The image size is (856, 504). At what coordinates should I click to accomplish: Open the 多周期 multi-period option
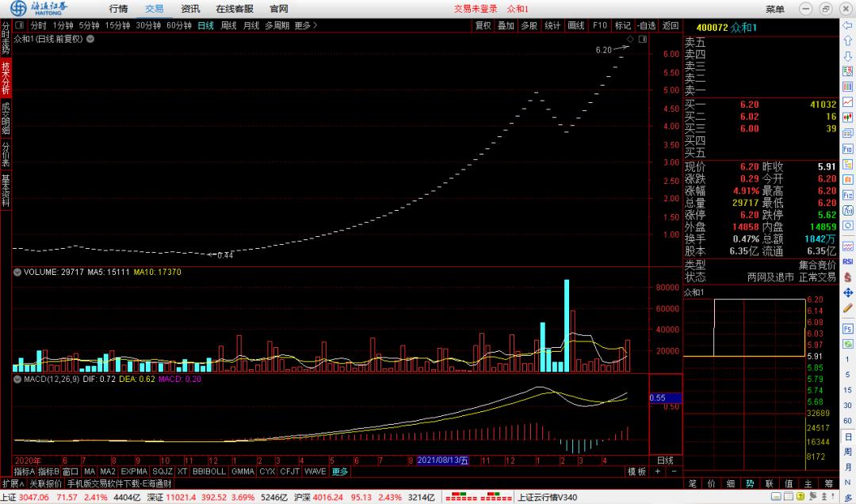277,25
